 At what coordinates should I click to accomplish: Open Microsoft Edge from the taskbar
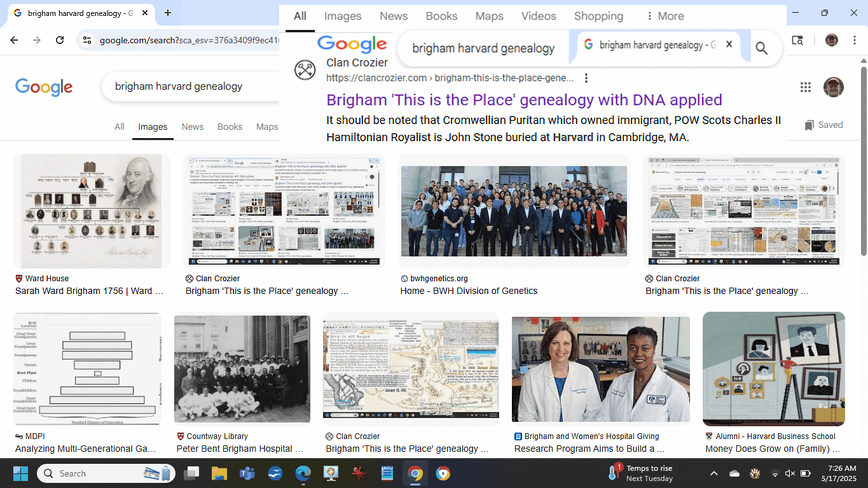[303, 473]
